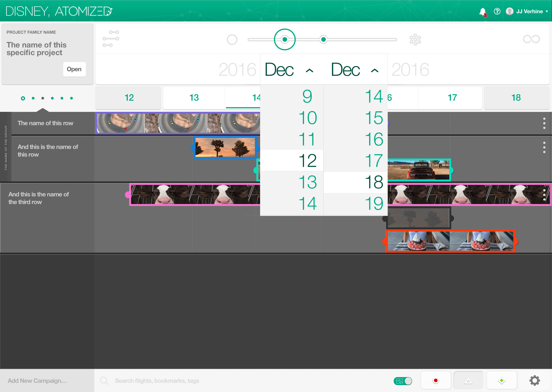Click the timeline nodes filter icon
This screenshot has height=392, width=552.
tap(111, 39)
